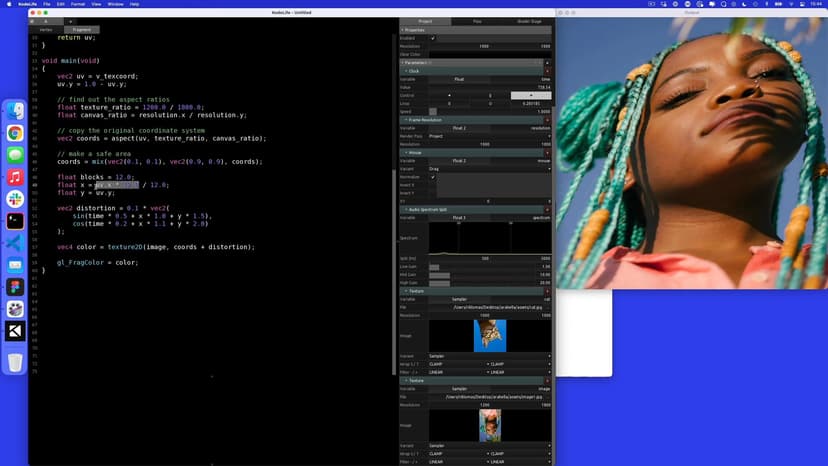Toggle the Mouse Normalize checkbox
828x466 pixels.
pos(433,177)
